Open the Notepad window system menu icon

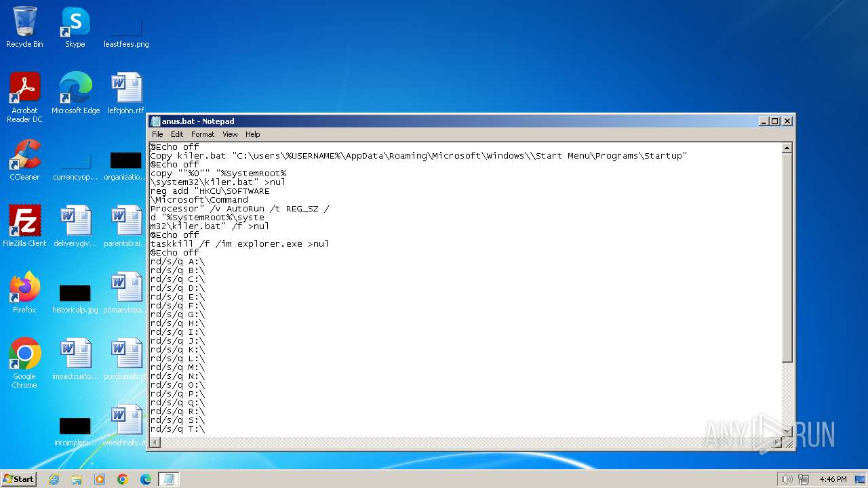pyautogui.click(x=155, y=121)
